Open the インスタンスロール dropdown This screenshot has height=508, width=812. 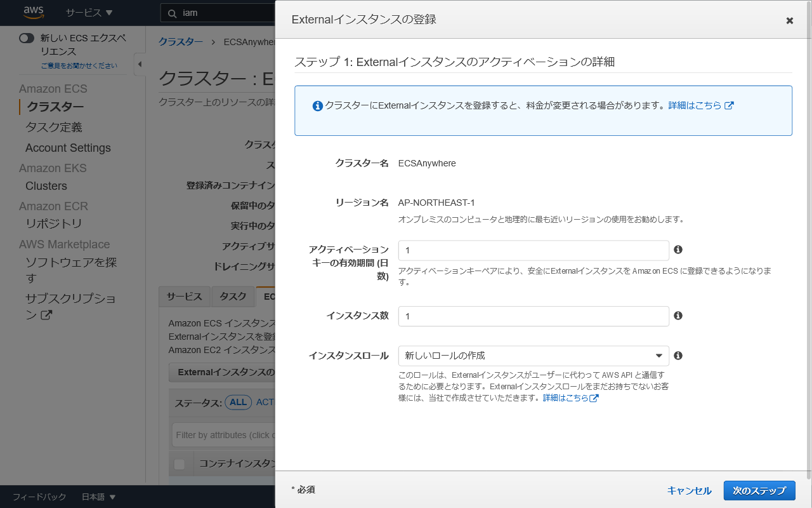[x=533, y=356]
